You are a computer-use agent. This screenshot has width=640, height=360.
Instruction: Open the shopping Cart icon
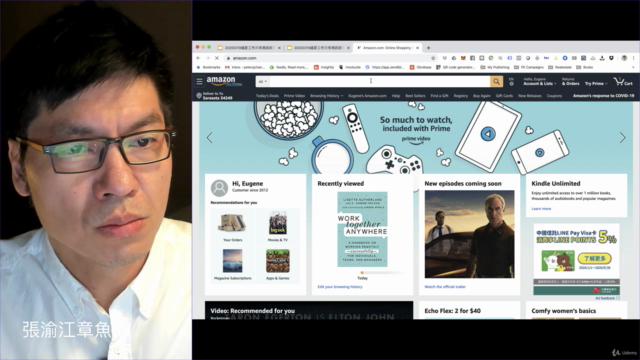coord(623,81)
